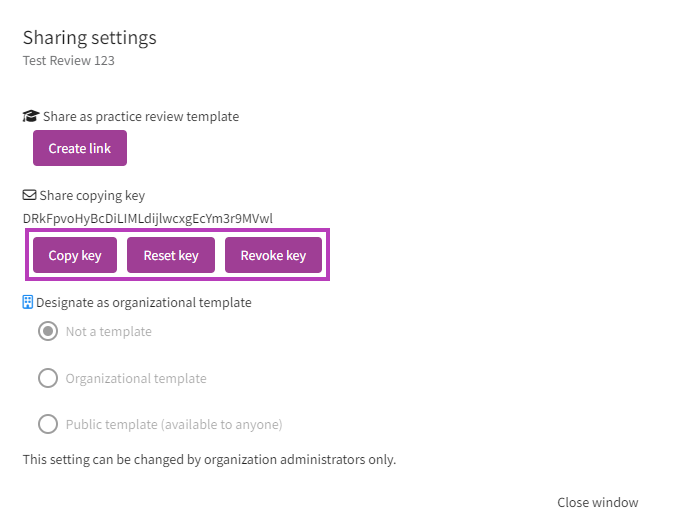Screen dimensions: 678x530
Task: Click the Public template (available to anyone) label text
Action: (x=174, y=424)
